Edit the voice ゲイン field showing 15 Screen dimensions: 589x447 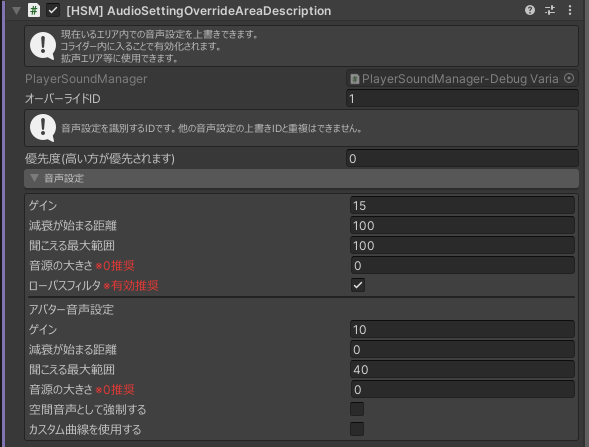(x=462, y=205)
